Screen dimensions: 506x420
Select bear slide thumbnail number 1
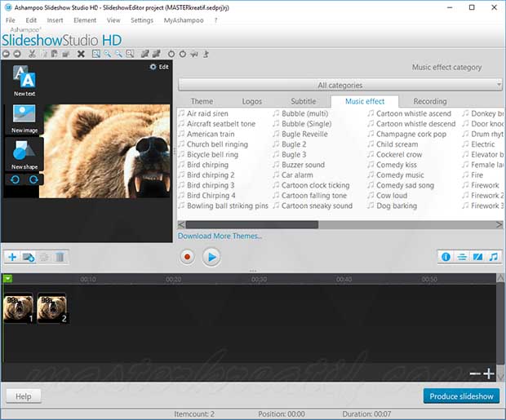coord(19,308)
